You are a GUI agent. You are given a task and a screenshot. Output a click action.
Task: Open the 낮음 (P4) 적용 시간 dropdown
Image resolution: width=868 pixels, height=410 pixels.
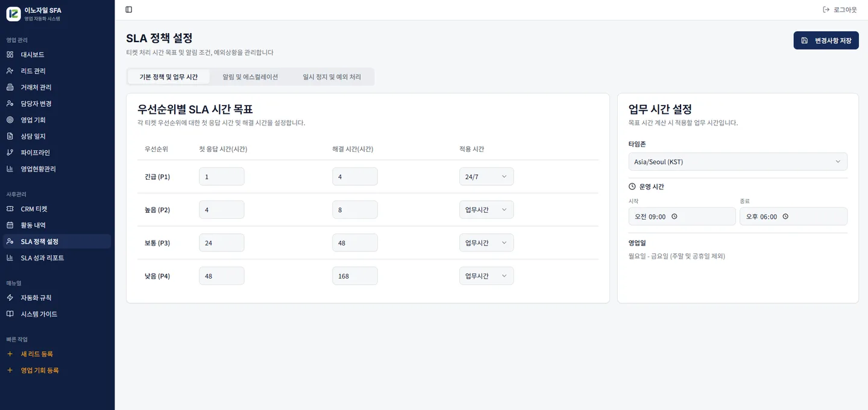click(x=486, y=276)
